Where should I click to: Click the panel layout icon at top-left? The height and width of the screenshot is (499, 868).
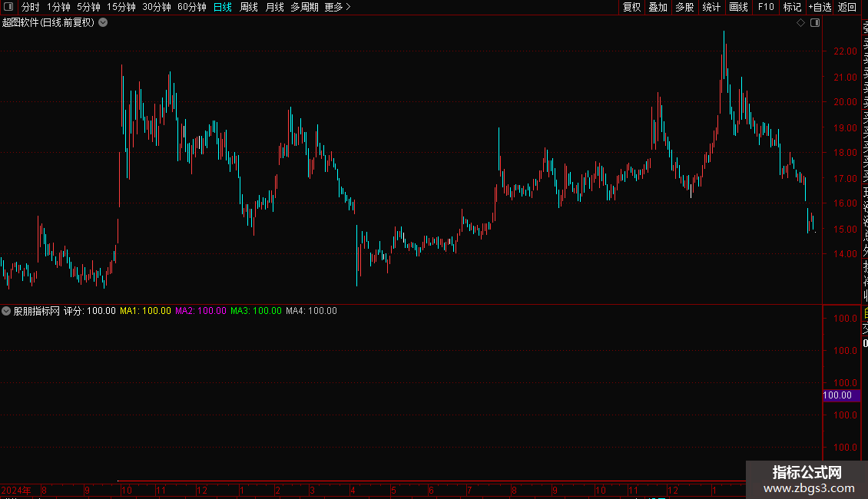click(8, 7)
